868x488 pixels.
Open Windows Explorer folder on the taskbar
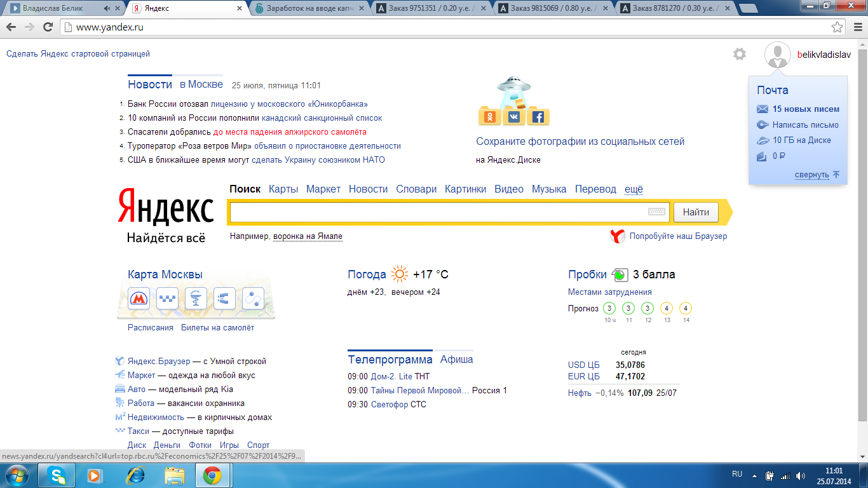[174, 475]
